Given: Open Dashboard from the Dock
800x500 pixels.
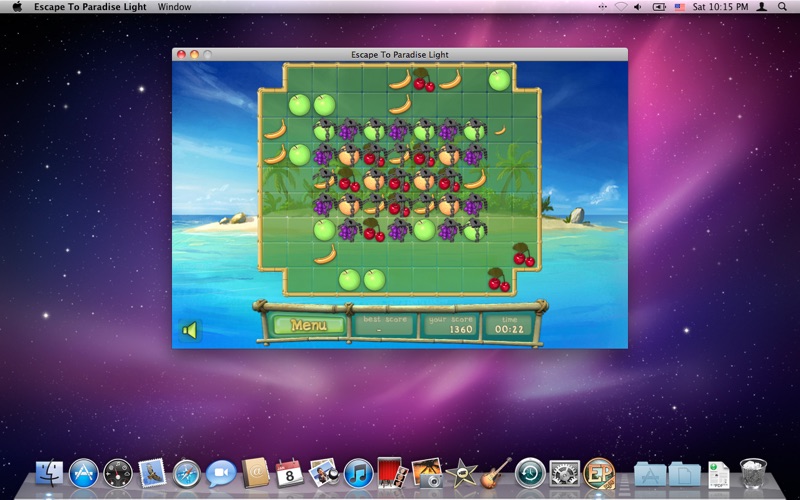Looking at the screenshot, I should 118,473.
